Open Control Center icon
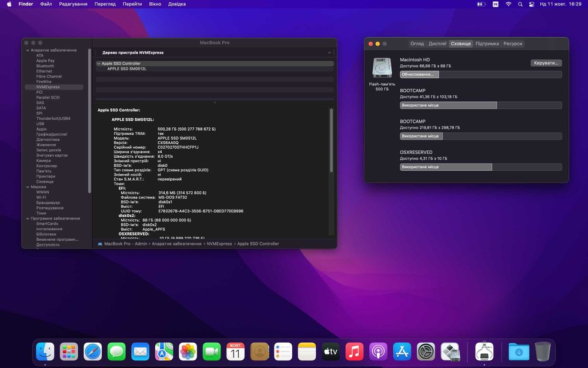 [532, 4]
